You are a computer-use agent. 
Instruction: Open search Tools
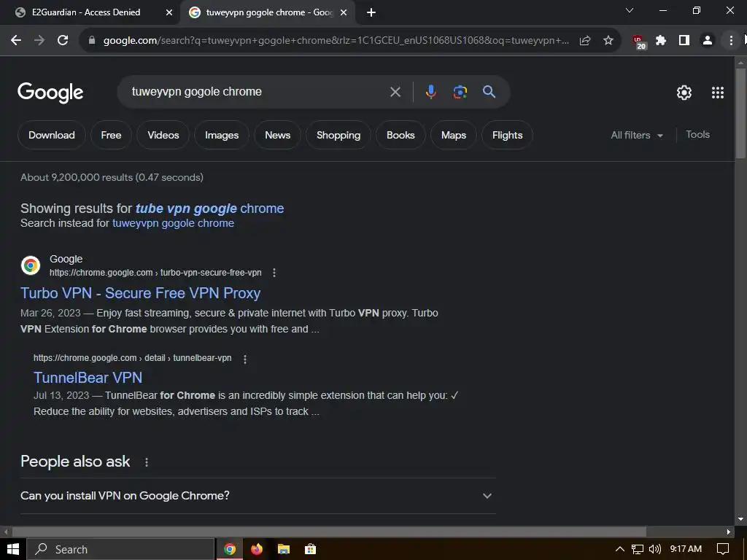697,135
